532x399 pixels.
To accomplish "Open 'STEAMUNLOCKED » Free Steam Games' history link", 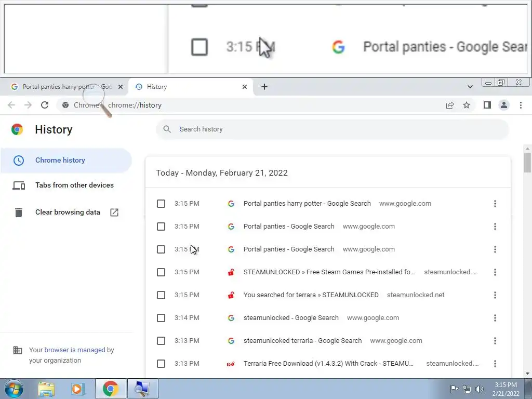I will click(329, 272).
